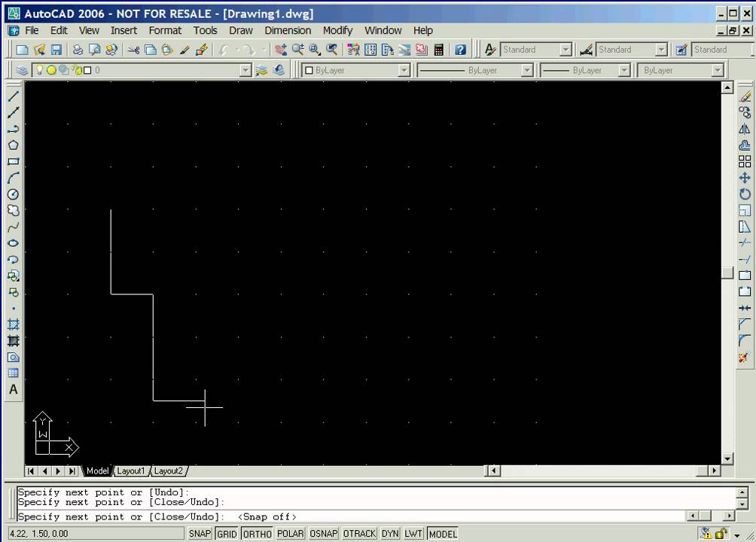Open the ByLayer linetype dropdown
The image size is (756, 542).
pos(527,71)
